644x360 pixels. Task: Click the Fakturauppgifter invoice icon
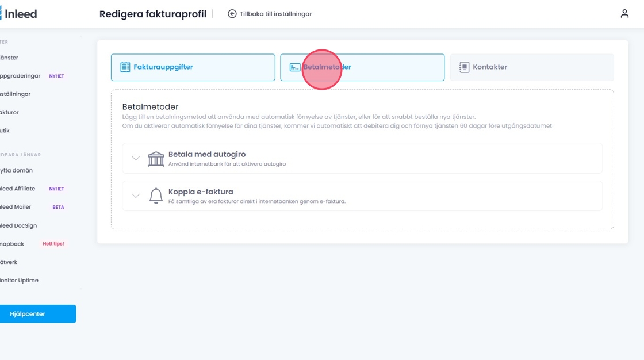(125, 67)
